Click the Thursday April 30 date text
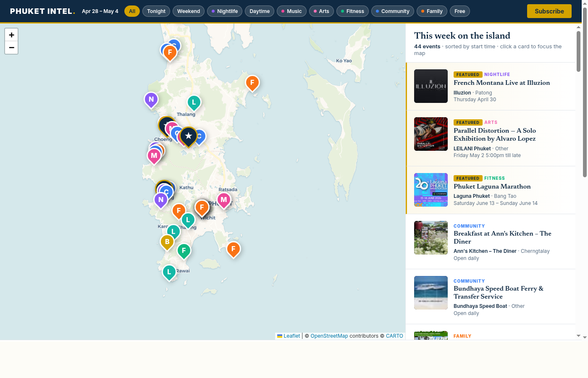Image resolution: width=588 pixels, height=378 pixels. [x=475, y=100]
